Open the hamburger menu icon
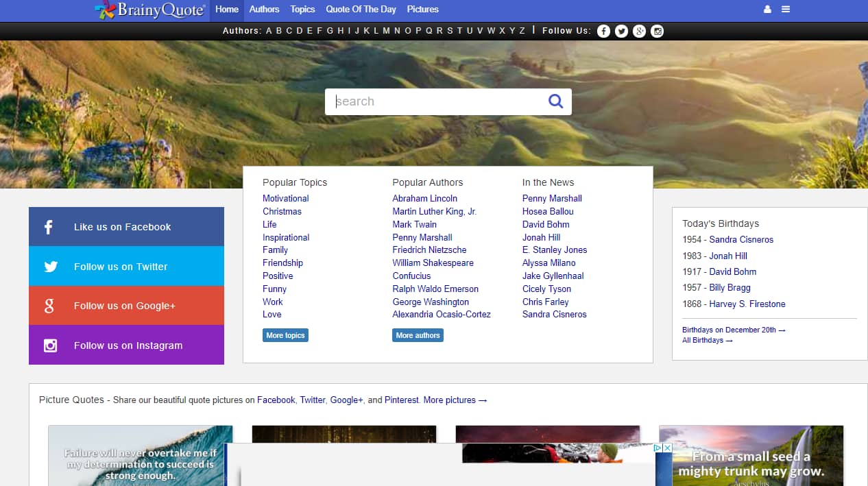The image size is (868, 486). (786, 10)
